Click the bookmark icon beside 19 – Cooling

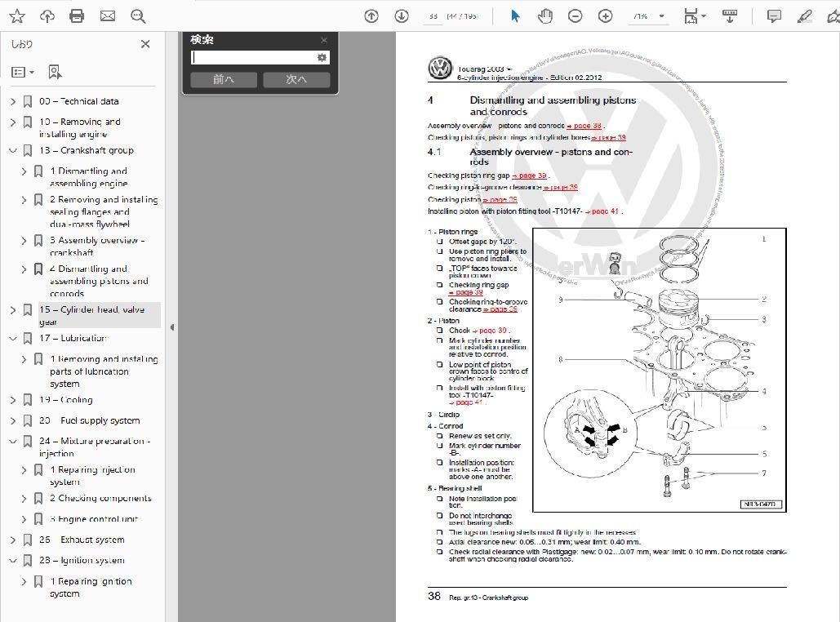tap(27, 400)
